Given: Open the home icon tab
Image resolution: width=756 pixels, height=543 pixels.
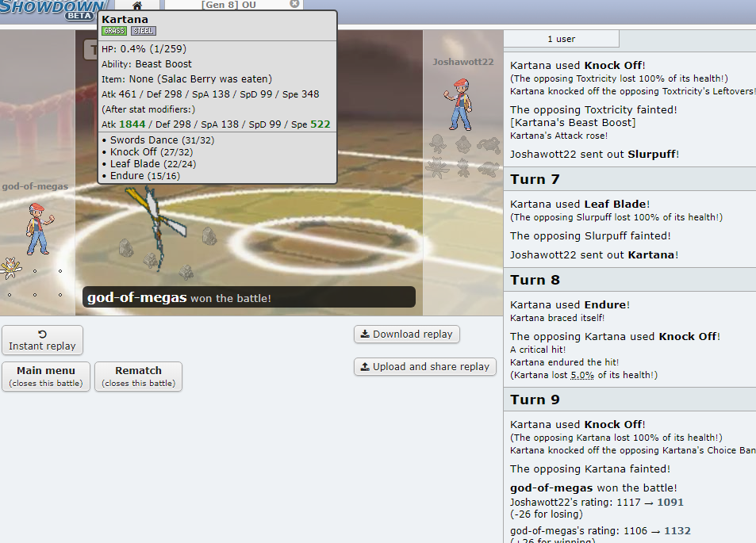Looking at the screenshot, I should coord(137,6).
